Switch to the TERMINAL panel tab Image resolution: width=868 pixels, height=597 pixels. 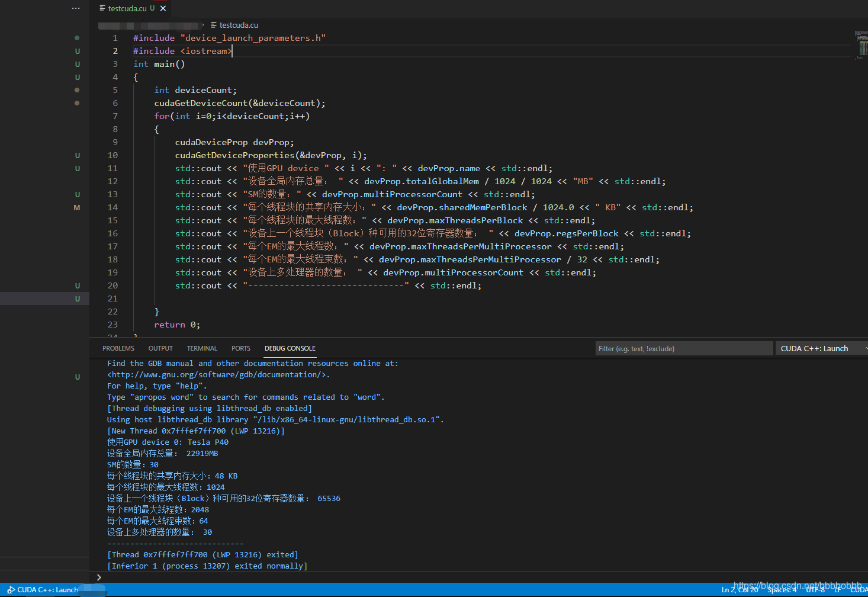coord(202,348)
